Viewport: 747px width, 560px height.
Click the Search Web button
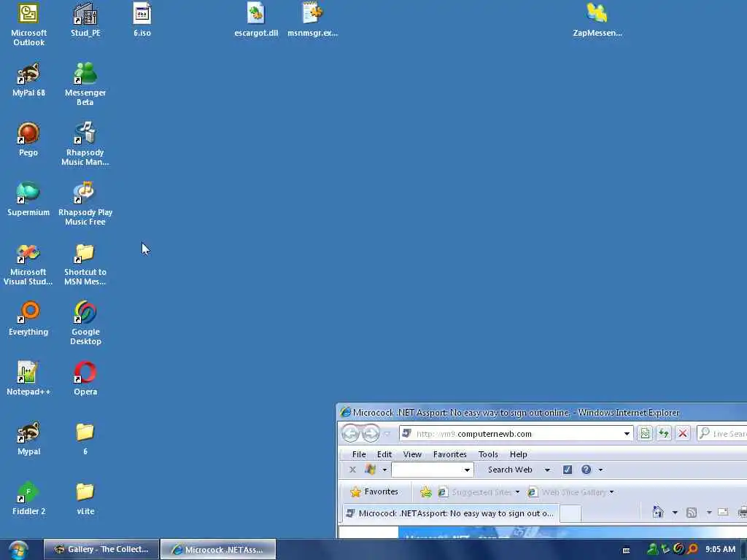coord(510,470)
